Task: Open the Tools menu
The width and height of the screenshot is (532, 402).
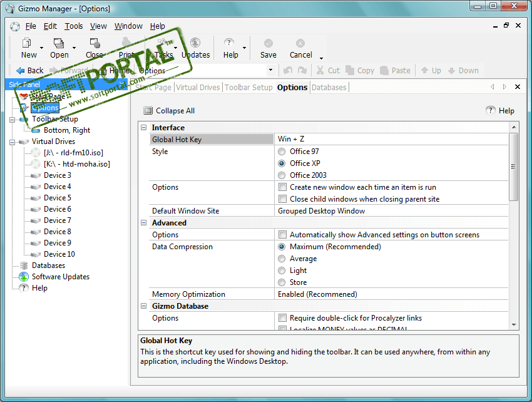Action: (74, 26)
